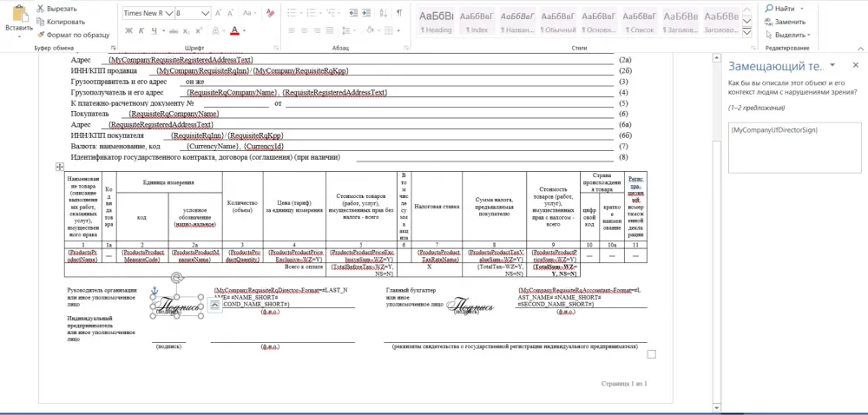Viewport: 868px width, 415px height.
Task: Apply Название style from gallery
Action: pyautogui.click(x=518, y=22)
